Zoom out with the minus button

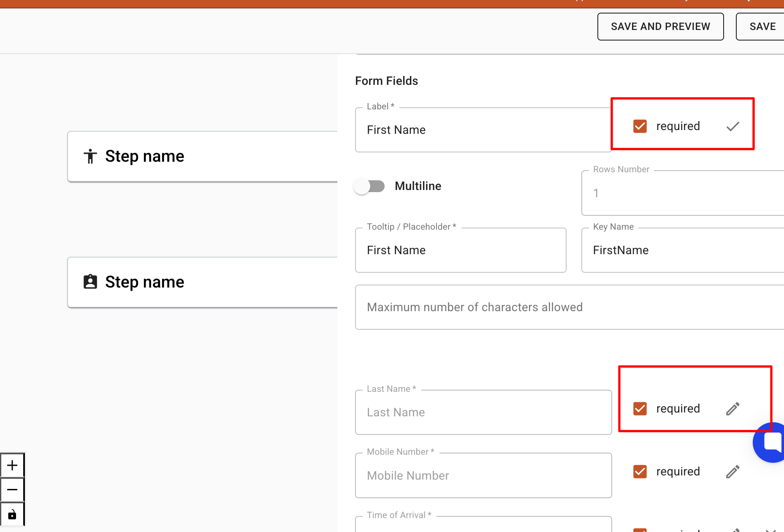pyautogui.click(x=12, y=490)
